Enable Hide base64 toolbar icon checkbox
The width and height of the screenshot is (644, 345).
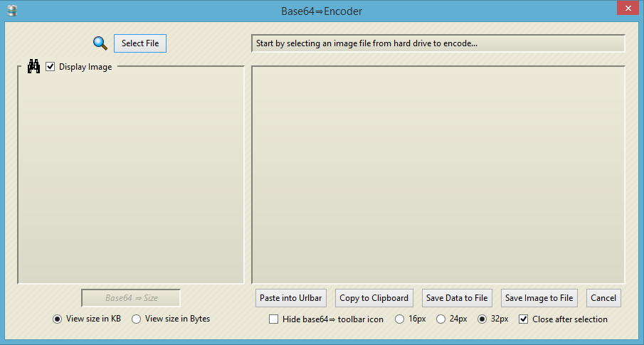[x=274, y=319]
